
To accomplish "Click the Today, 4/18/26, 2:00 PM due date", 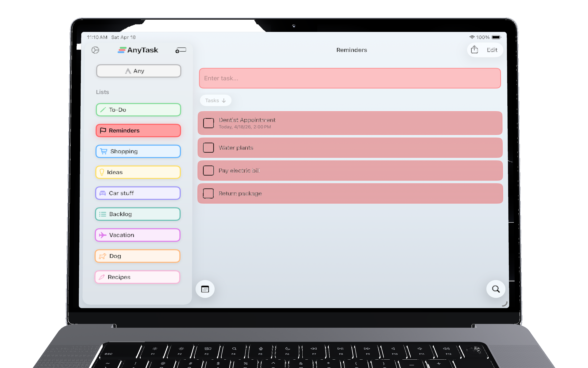I will [245, 127].
